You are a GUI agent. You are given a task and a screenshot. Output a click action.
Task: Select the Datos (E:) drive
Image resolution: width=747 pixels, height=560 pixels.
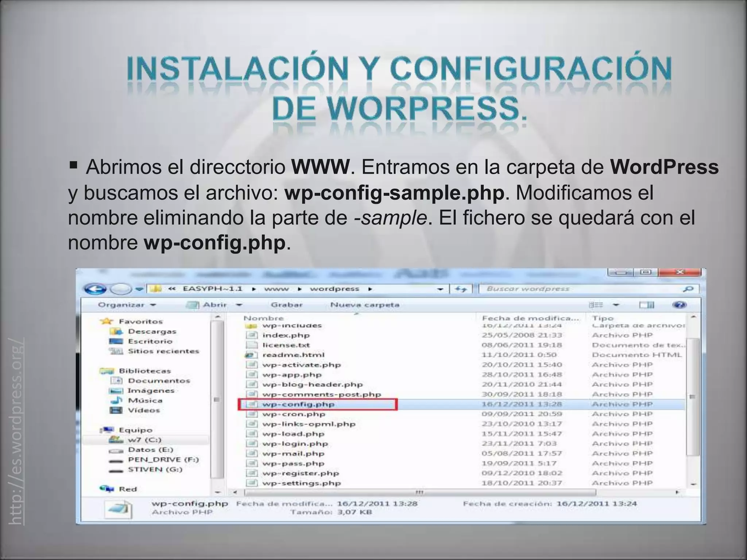click(150, 450)
